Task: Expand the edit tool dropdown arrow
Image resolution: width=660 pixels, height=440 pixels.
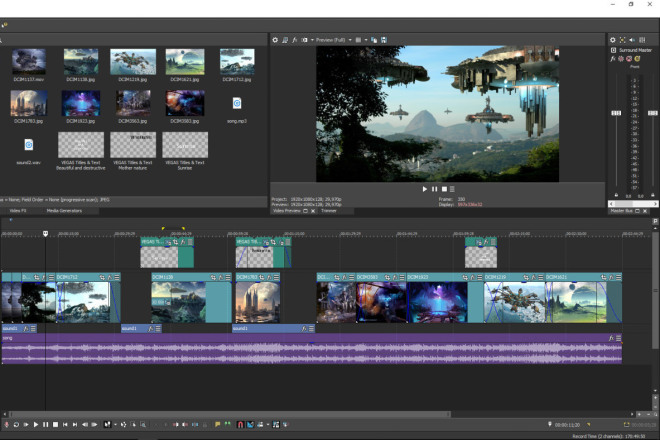Action: pos(115,424)
